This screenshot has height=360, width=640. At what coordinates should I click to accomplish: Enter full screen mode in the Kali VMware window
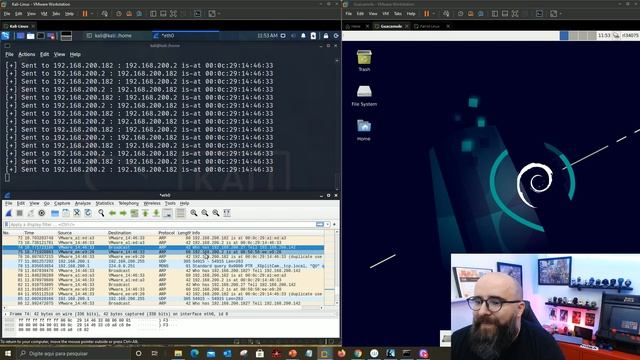173,13
